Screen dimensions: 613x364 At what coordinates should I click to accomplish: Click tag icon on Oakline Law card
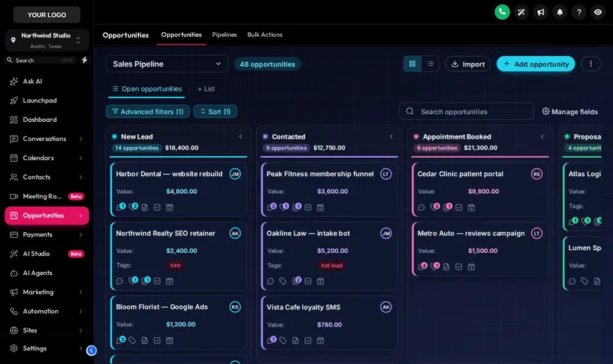pyautogui.click(x=283, y=280)
